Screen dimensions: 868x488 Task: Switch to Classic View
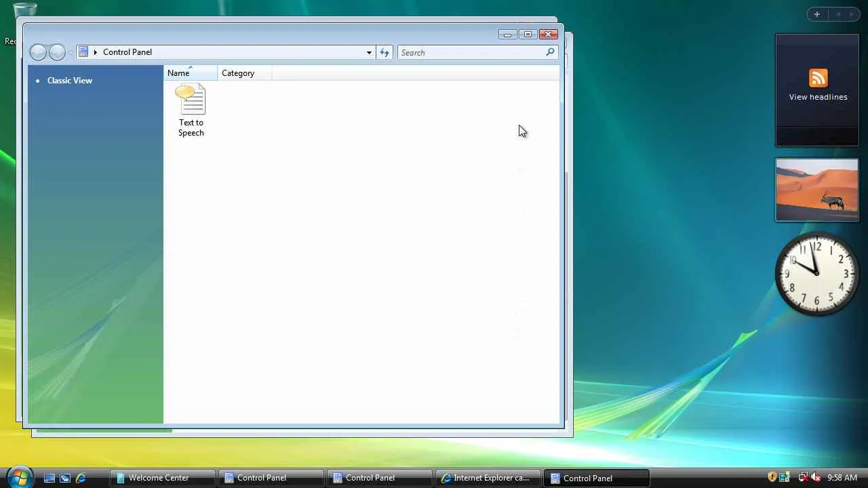coord(70,81)
